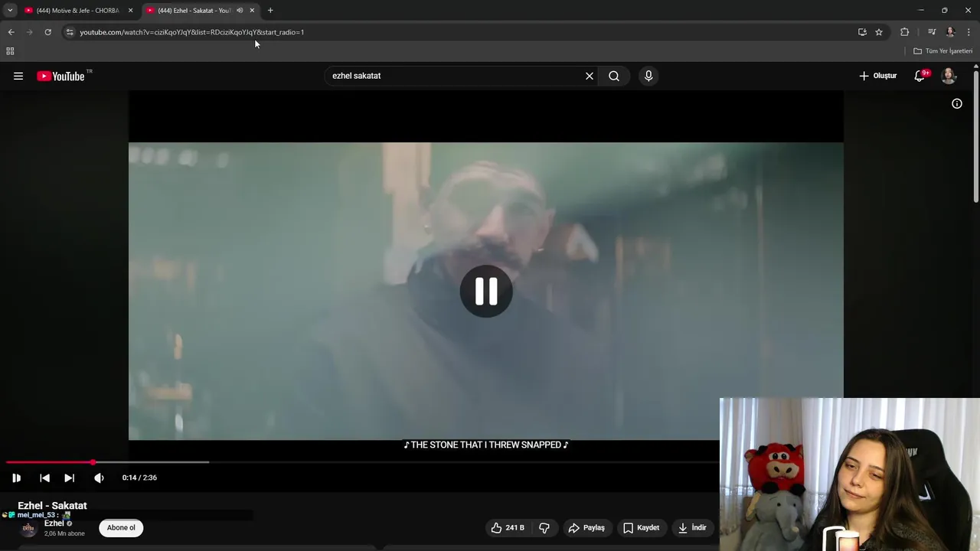Skip to the next video

[69, 478]
